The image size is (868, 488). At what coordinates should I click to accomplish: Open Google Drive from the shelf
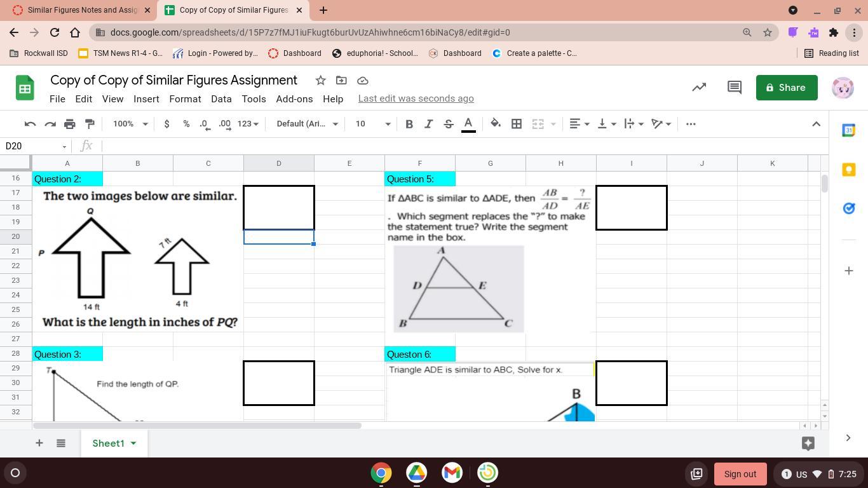417,473
